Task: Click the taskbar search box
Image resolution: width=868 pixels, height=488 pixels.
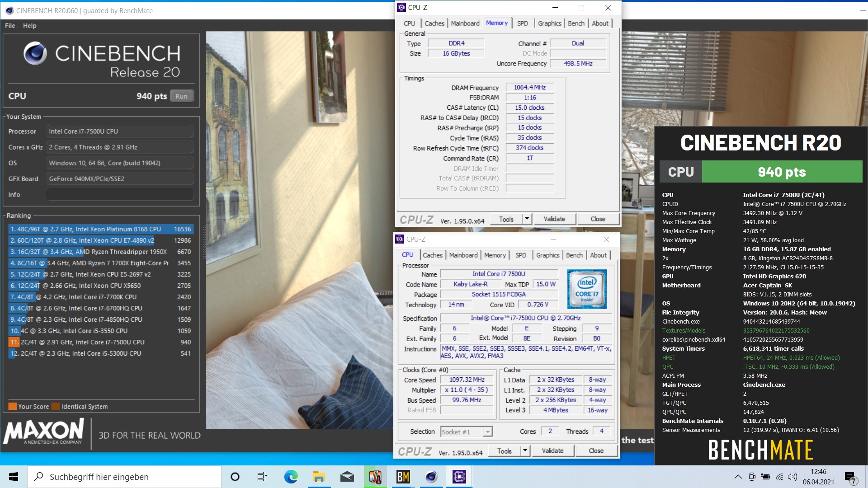Action: tap(125, 477)
